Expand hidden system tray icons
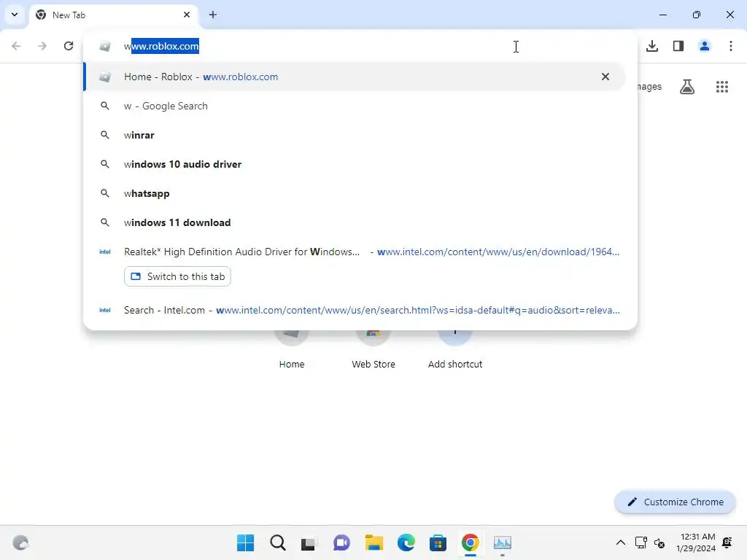Image resolution: width=747 pixels, height=560 pixels. click(620, 542)
